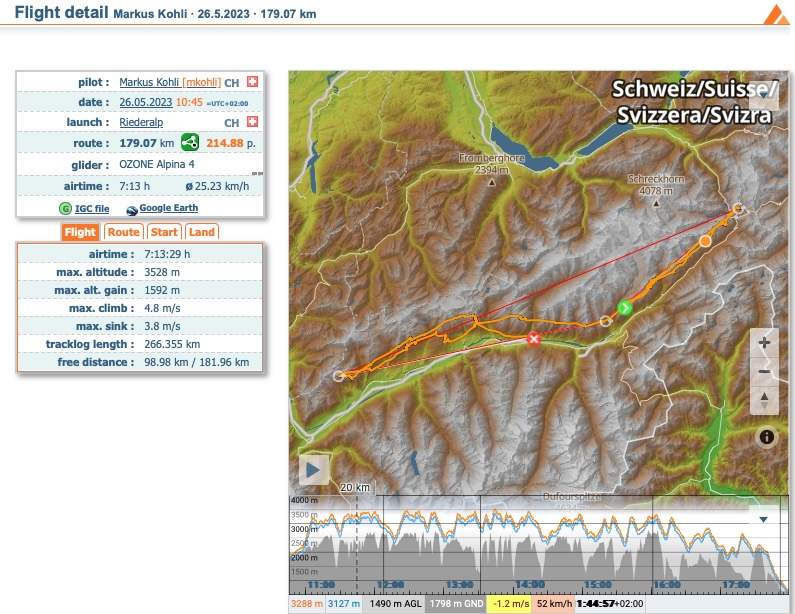
Task: Zoom in on the map
Action: [765, 343]
